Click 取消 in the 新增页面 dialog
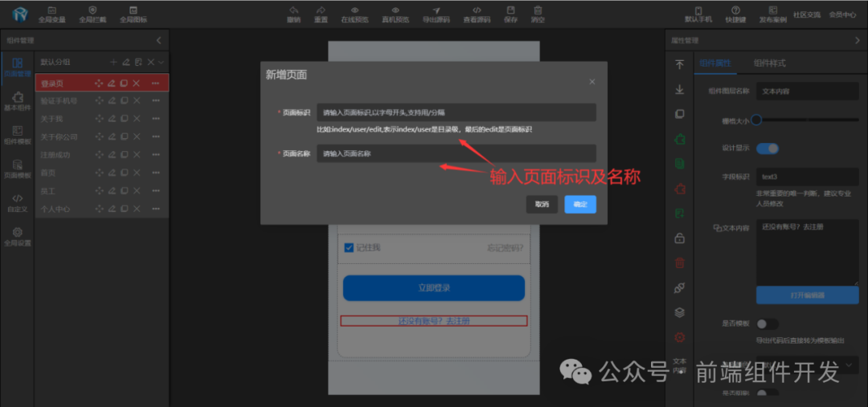 542,204
